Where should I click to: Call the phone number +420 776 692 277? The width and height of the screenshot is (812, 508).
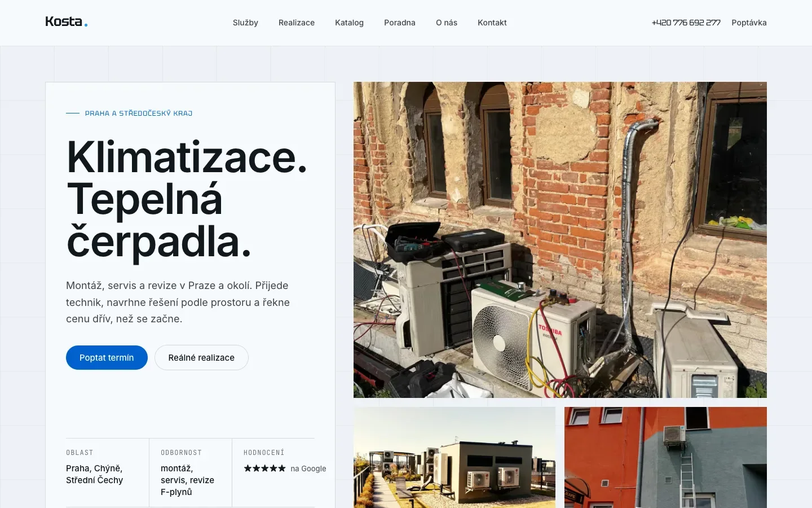686,23
